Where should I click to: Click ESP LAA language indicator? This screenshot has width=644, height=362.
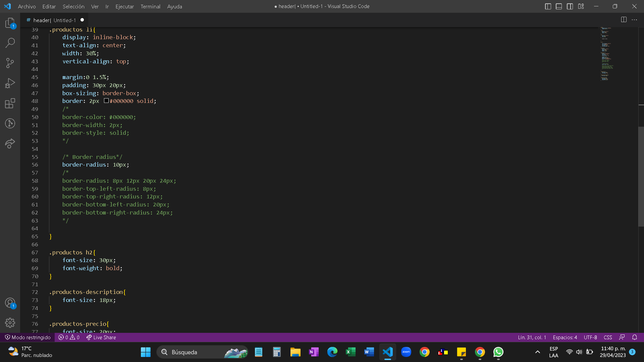(x=553, y=352)
